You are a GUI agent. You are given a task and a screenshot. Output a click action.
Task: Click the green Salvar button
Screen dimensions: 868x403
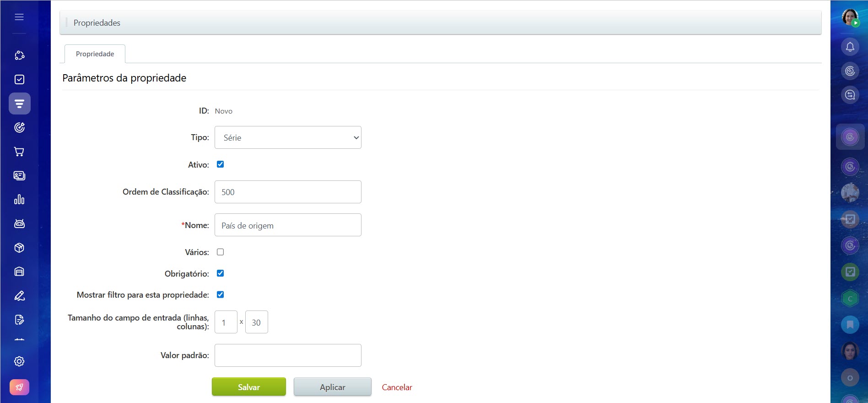click(x=248, y=387)
